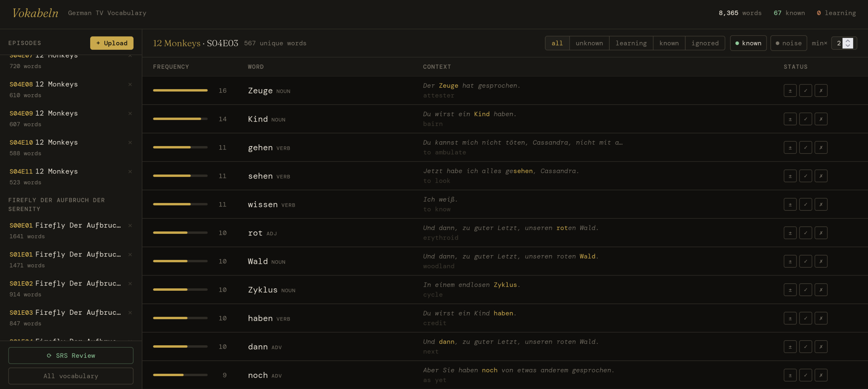Delete S00E01 Firefly episode entry
Image resolution: width=868 pixels, height=389 pixels.
click(130, 225)
